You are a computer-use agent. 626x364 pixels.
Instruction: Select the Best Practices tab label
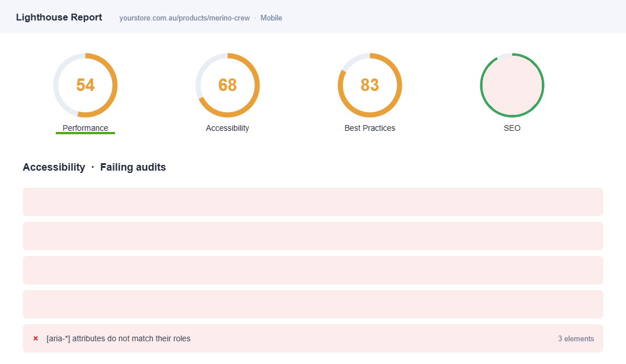click(370, 128)
